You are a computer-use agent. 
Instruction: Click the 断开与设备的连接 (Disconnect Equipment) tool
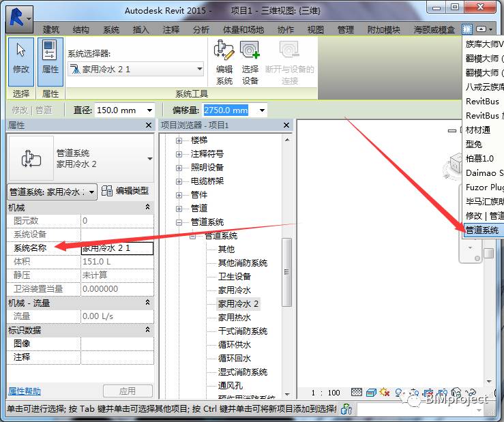pyautogui.click(x=289, y=62)
